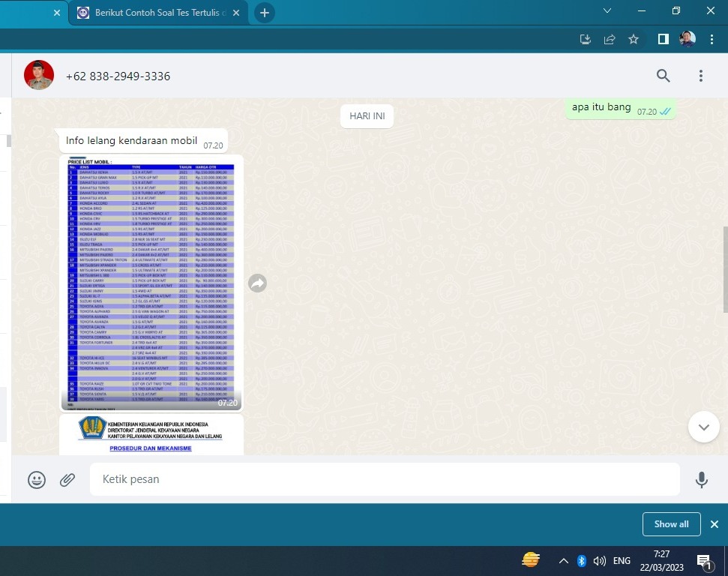Open a new browser tab
The width and height of the screenshot is (728, 576).
[x=265, y=13]
